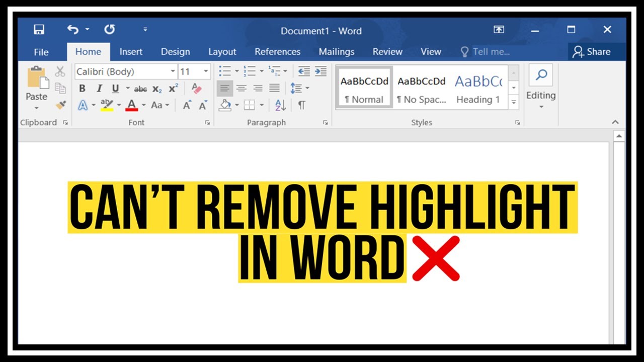Click the Text Effects and Typography icon
This screenshot has height=362, width=644.
point(83,105)
